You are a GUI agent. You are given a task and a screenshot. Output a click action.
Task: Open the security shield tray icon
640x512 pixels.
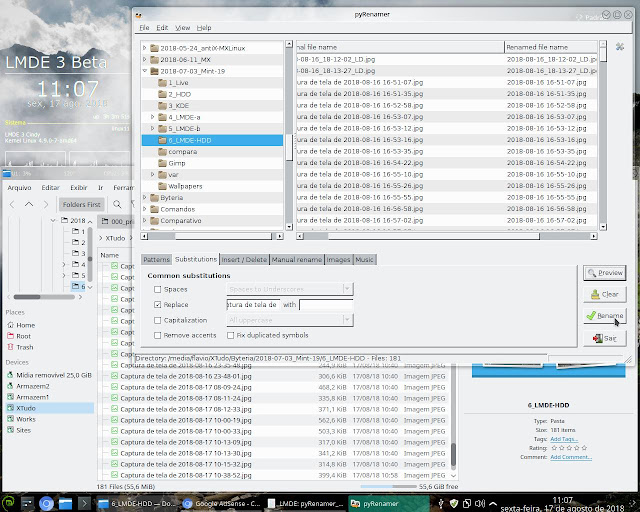[453, 503]
